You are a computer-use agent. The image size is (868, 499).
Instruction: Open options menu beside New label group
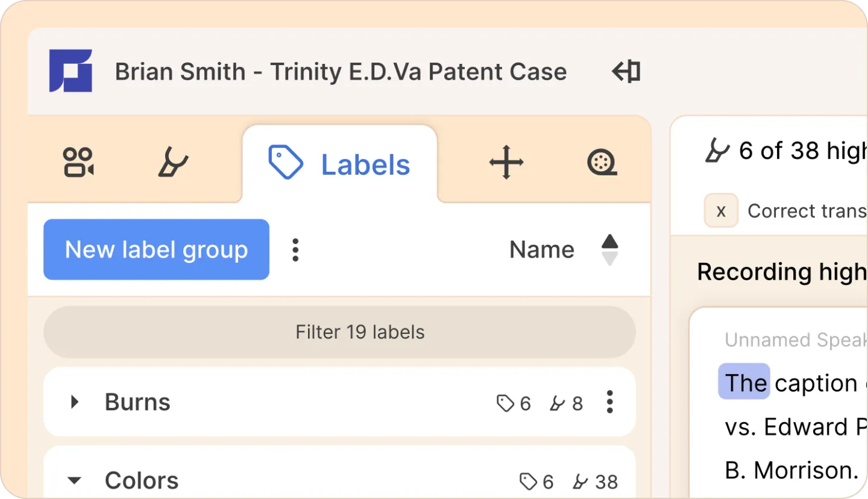[295, 249]
